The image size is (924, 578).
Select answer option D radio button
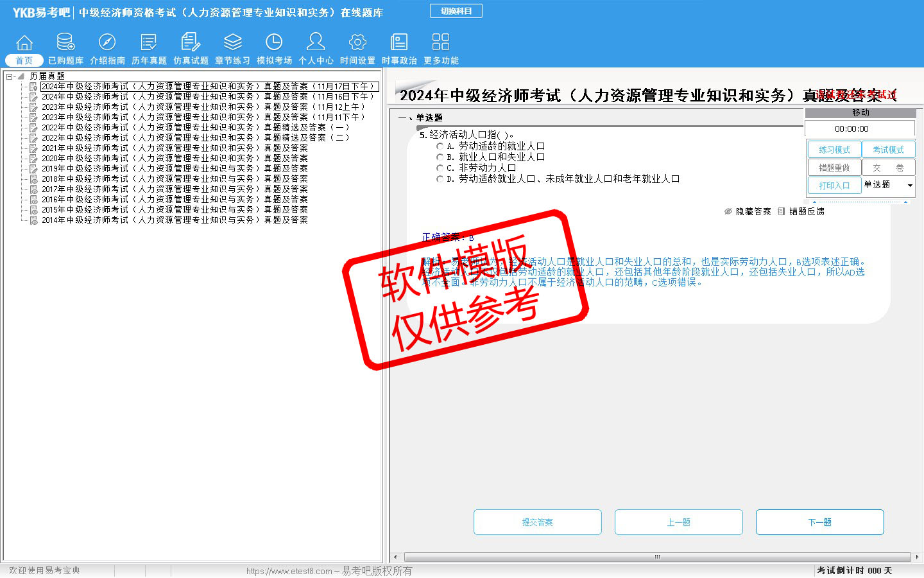440,179
